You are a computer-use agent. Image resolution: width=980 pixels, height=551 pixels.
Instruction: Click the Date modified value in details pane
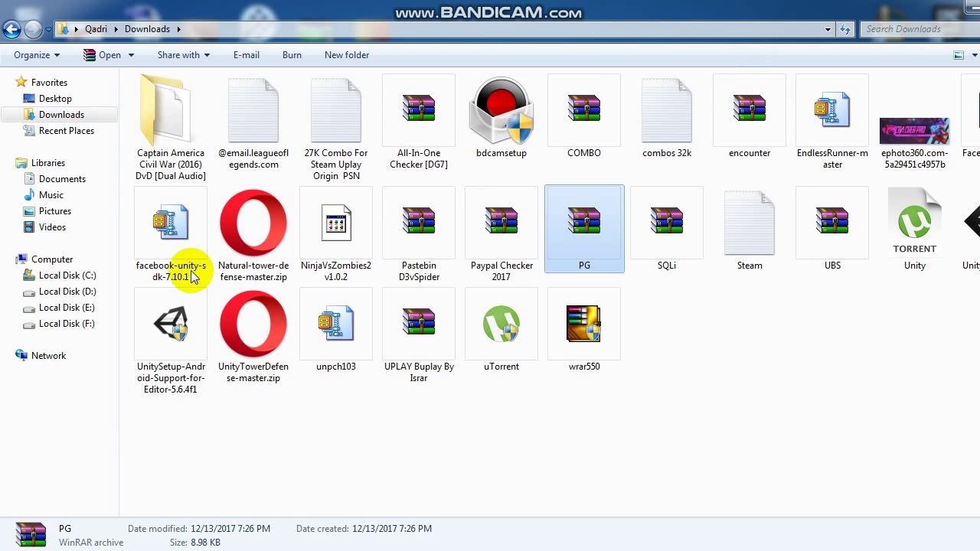[x=230, y=529]
